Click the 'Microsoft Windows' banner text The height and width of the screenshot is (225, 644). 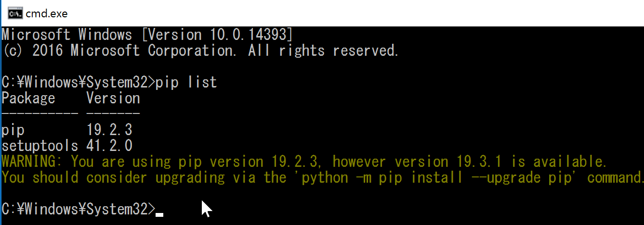(x=67, y=35)
